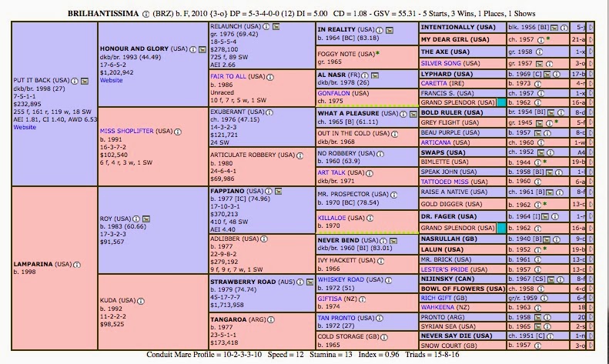
Task: Open info icon next to EXUBERANT
Action: pyautogui.click(x=269, y=112)
